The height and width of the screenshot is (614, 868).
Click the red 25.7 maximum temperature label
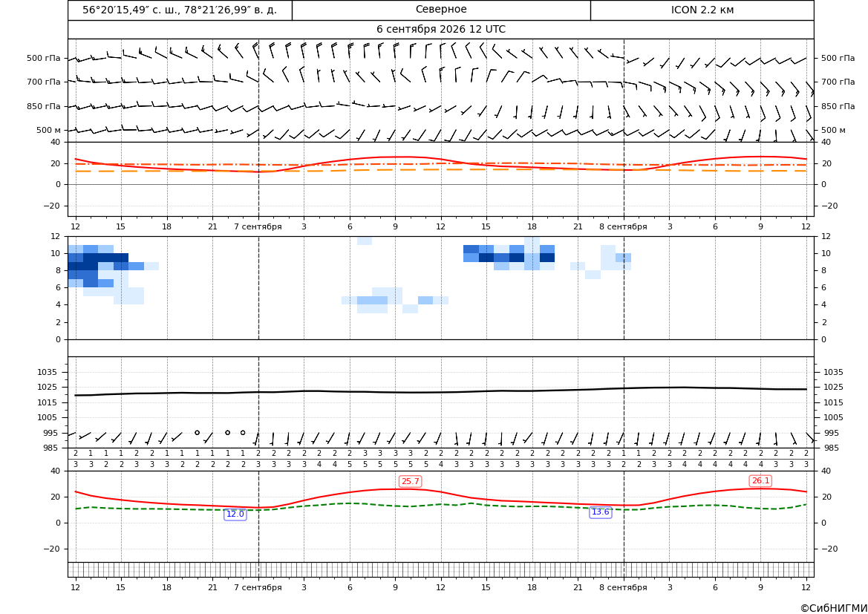[x=410, y=481]
